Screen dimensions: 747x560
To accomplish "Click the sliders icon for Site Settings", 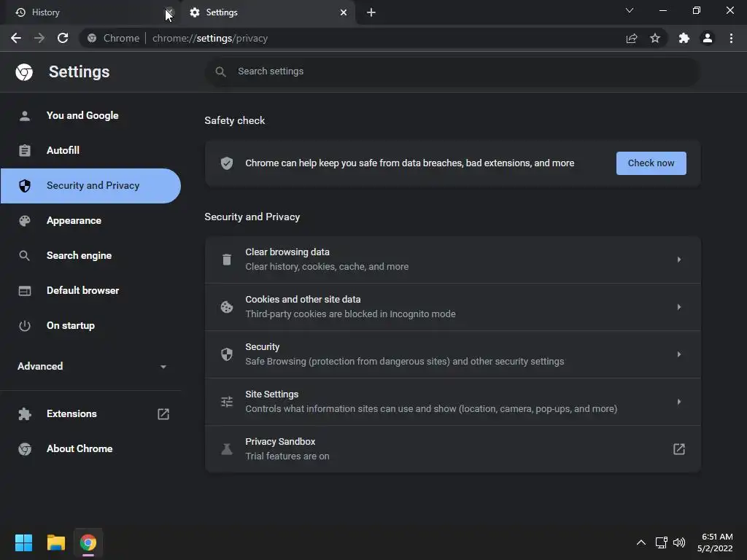I will tap(227, 402).
